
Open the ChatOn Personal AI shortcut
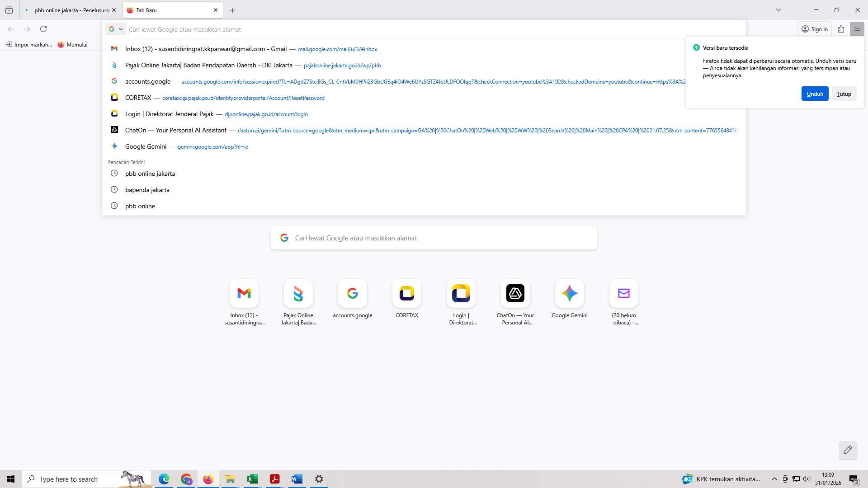click(x=515, y=293)
